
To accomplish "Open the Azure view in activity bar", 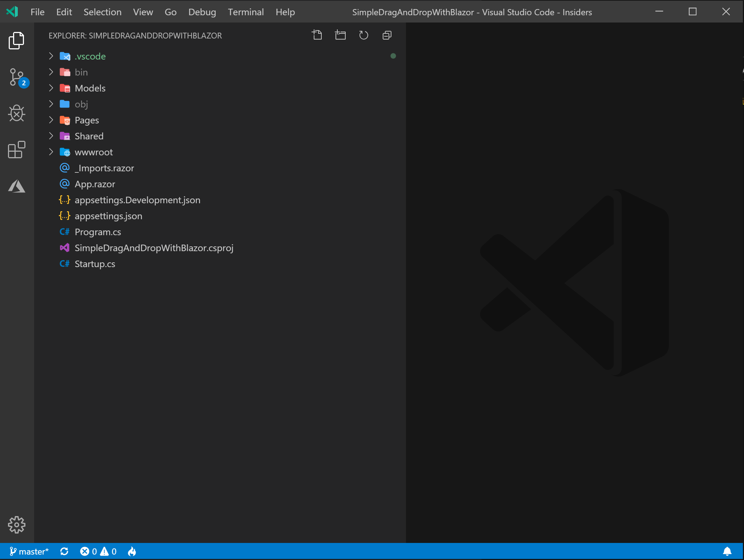I will 17,186.
